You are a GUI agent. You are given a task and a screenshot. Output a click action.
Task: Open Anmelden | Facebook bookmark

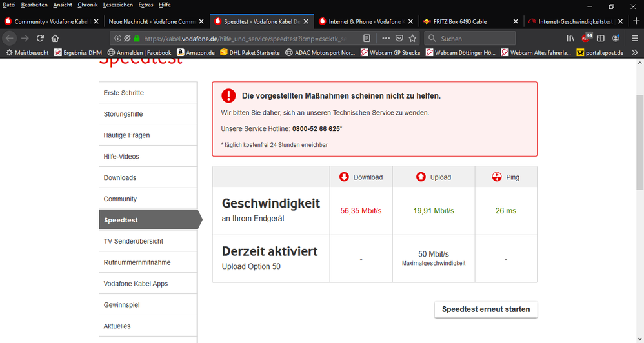[x=139, y=52]
